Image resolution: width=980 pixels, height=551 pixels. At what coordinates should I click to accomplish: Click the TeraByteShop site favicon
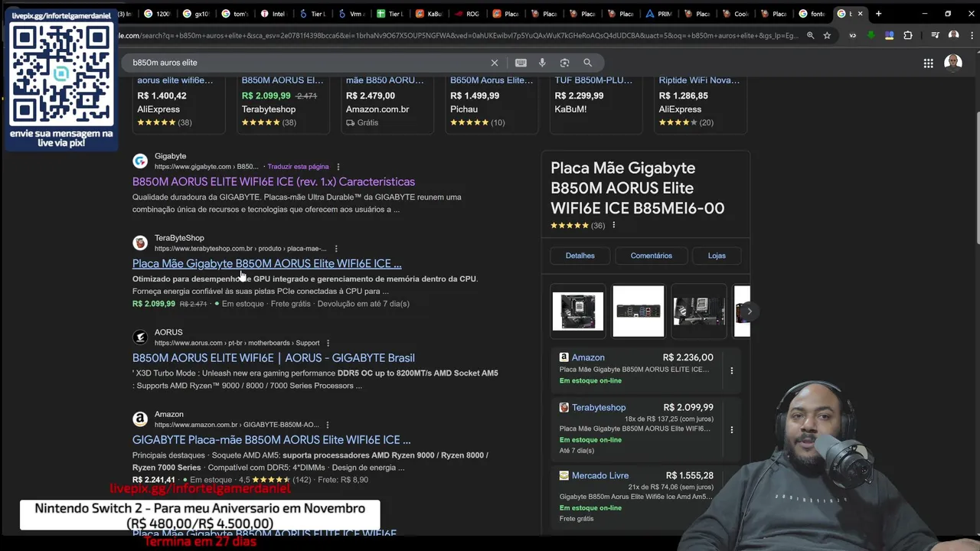point(140,243)
